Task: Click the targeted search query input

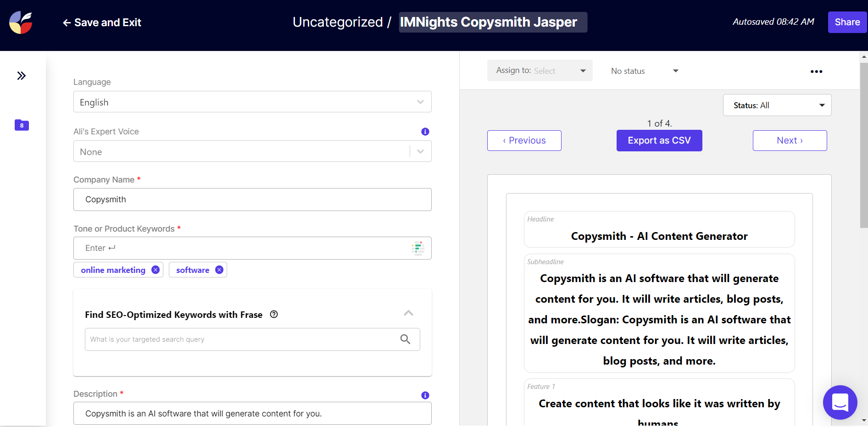Action: pyautogui.click(x=252, y=339)
